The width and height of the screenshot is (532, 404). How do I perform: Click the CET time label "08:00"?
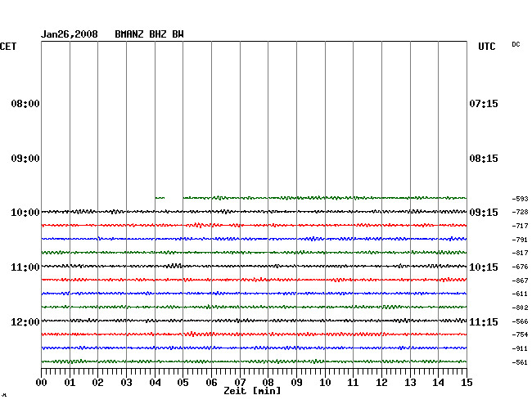25,104
